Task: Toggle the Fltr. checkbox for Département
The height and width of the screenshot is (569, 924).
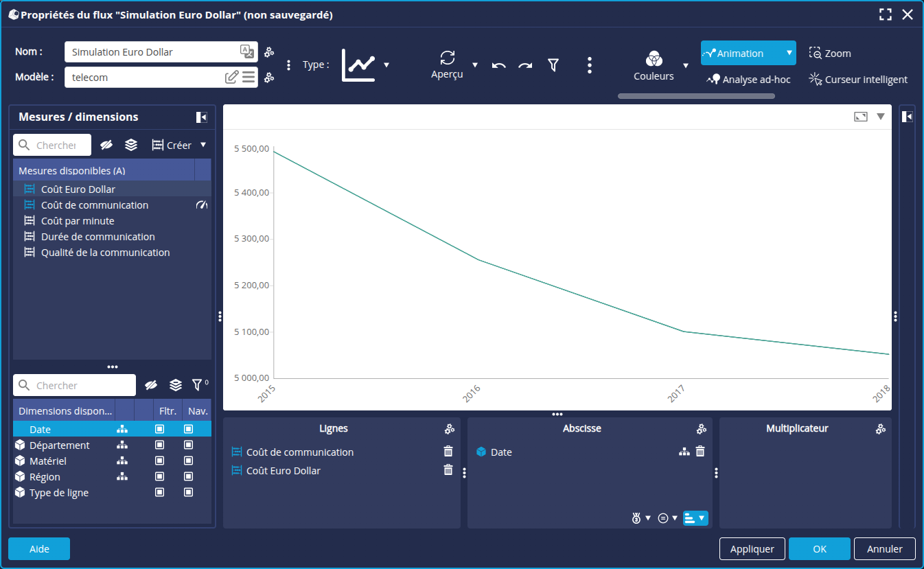Action: 159,445
